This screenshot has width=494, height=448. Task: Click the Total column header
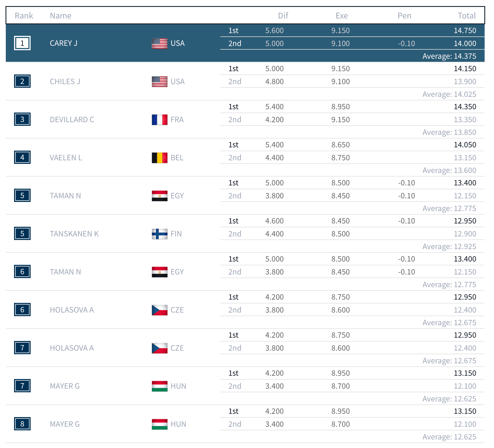point(466,16)
